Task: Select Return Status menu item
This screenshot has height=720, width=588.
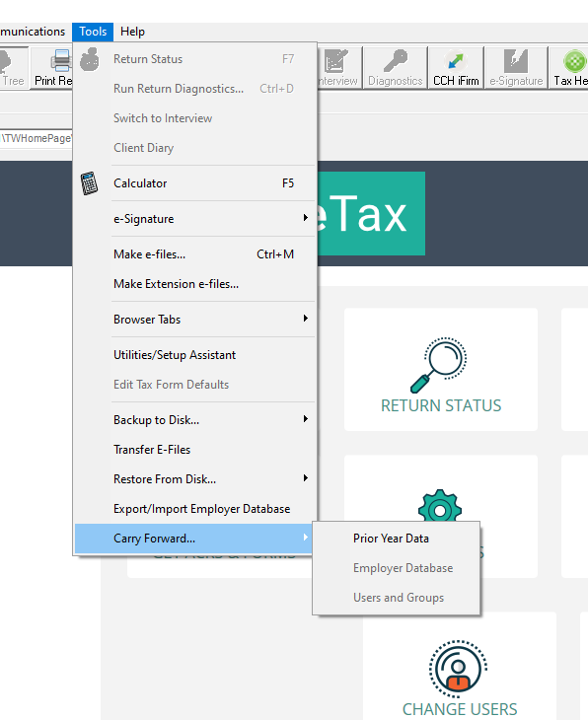Action: (x=195, y=59)
